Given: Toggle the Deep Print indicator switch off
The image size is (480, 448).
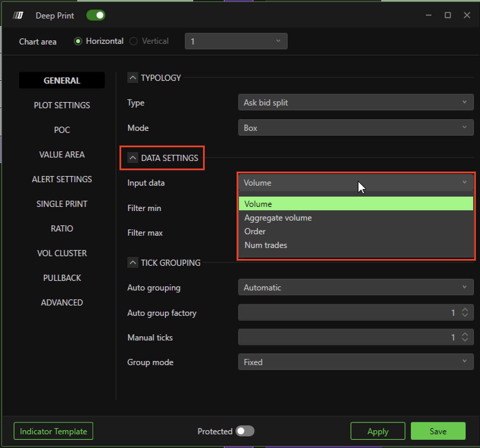Looking at the screenshot, I should (96, 15).
